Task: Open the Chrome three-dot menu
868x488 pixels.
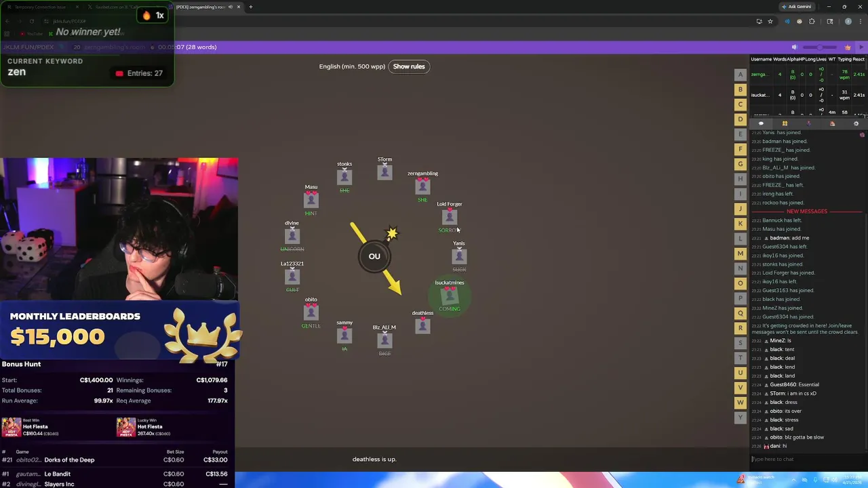Action: [861, 21]
